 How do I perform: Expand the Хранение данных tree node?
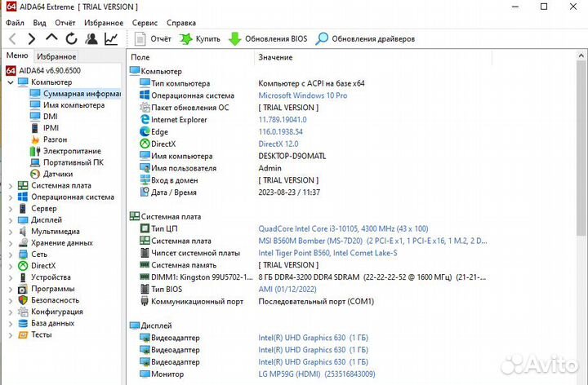tap(11, 243)
